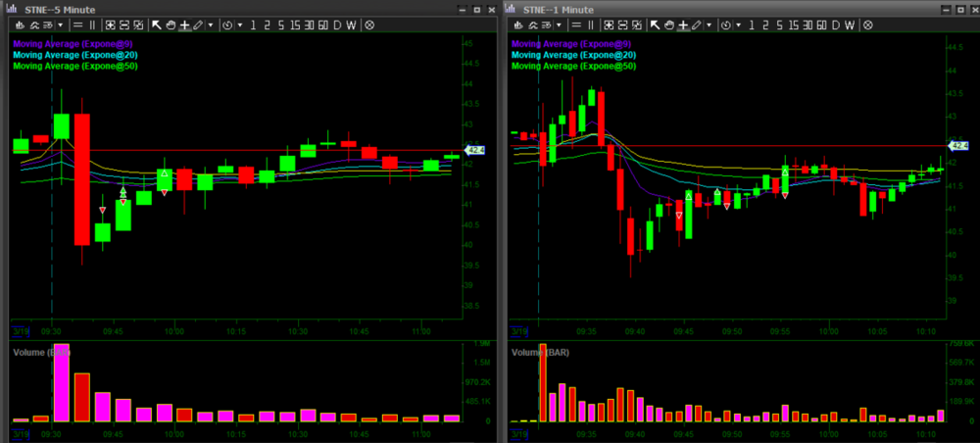Viewport: 980px width, 443px height.
Task: Toggle horizontal lines icon in 5 Minute toolbar
Action: pyautogui.click(x=77, y=25)
